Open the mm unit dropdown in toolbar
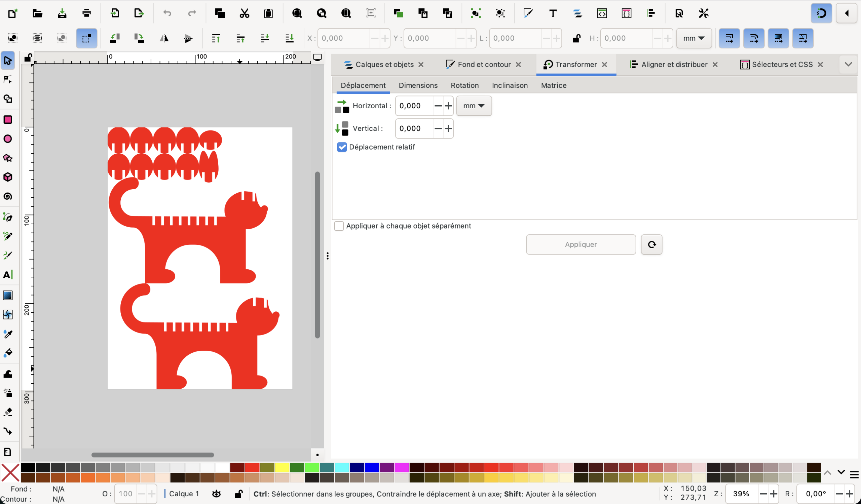 click(694, 38)
